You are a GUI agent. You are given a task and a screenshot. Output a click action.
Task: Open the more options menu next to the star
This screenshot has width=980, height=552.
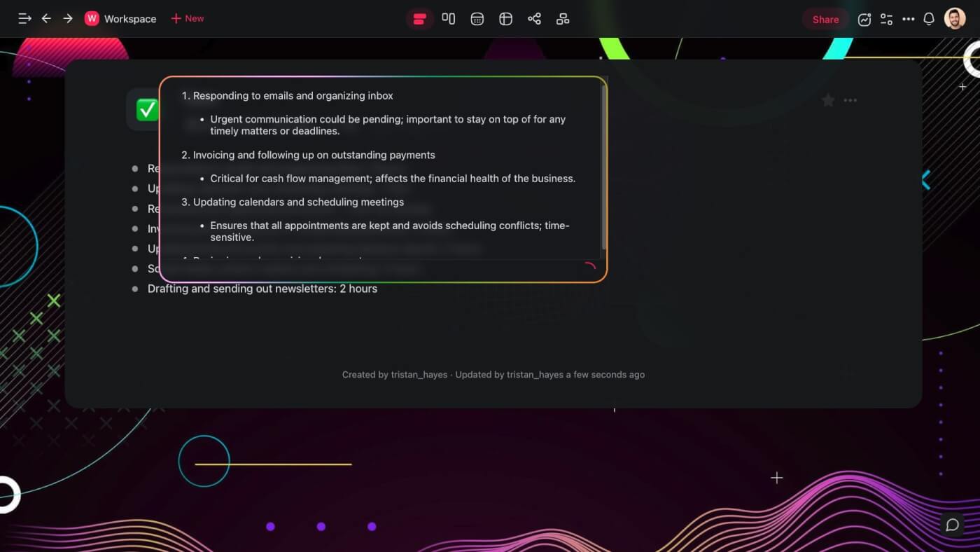[x=850, y=100]
